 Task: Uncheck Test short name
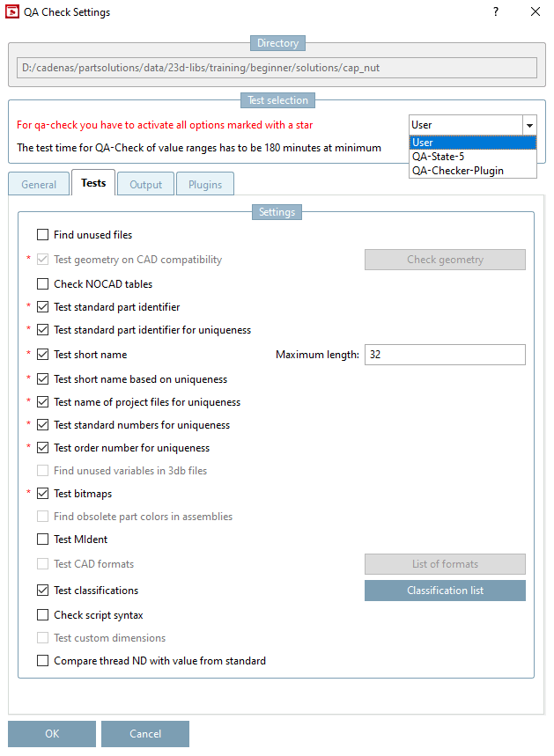[41, 354]
